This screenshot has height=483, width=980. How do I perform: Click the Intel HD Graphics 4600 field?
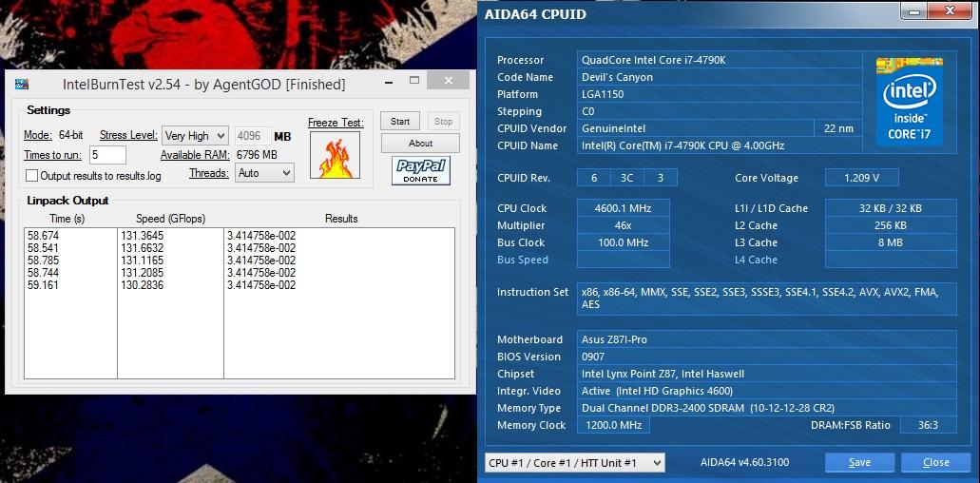pyautogui.click(x=767, y=391)
